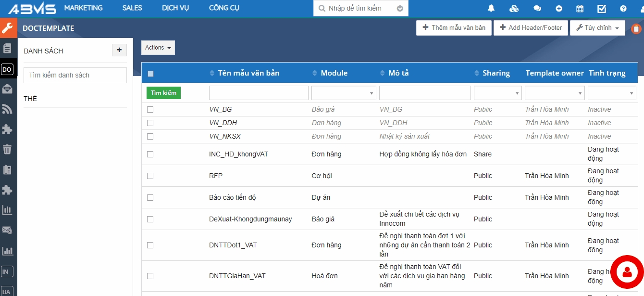This screenshot has height=296, width=644.
Task: Open the MARKETING menu
Action: click(x=83, y=8)
